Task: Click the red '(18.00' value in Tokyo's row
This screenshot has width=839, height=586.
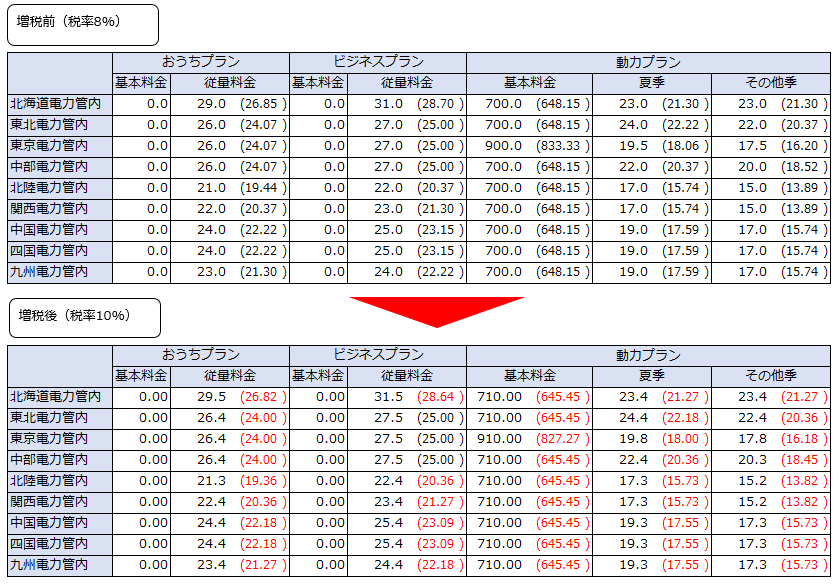Action: click(681, 439)
